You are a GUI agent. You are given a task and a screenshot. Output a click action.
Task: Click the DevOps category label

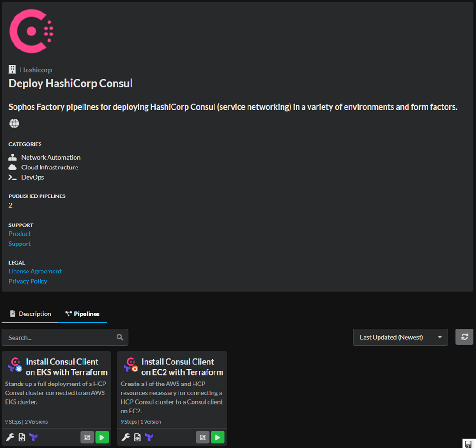[33, 177]
